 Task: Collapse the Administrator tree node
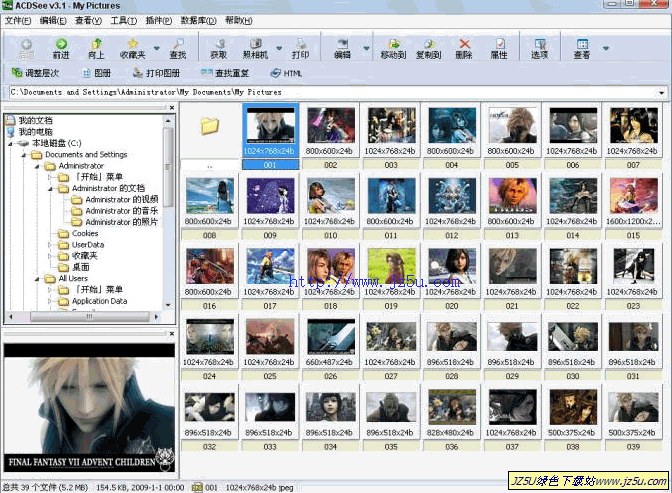click(x=37, y=166)
